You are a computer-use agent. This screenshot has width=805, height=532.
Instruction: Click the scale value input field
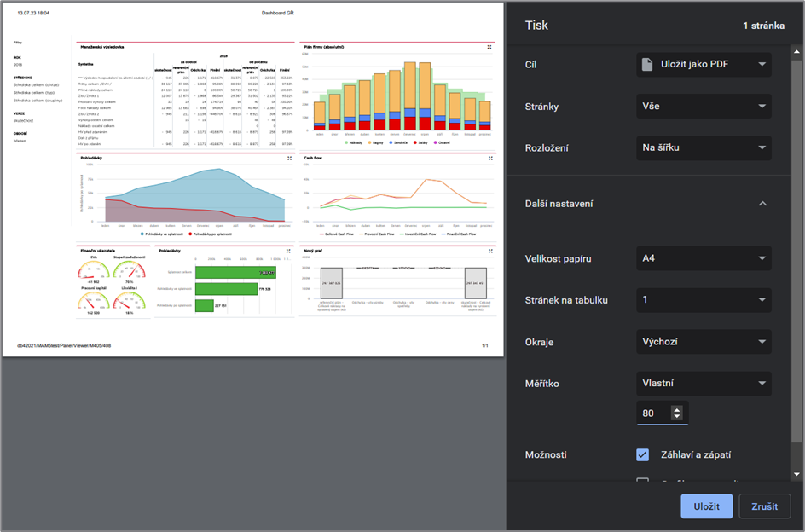[x=663, y=413]
